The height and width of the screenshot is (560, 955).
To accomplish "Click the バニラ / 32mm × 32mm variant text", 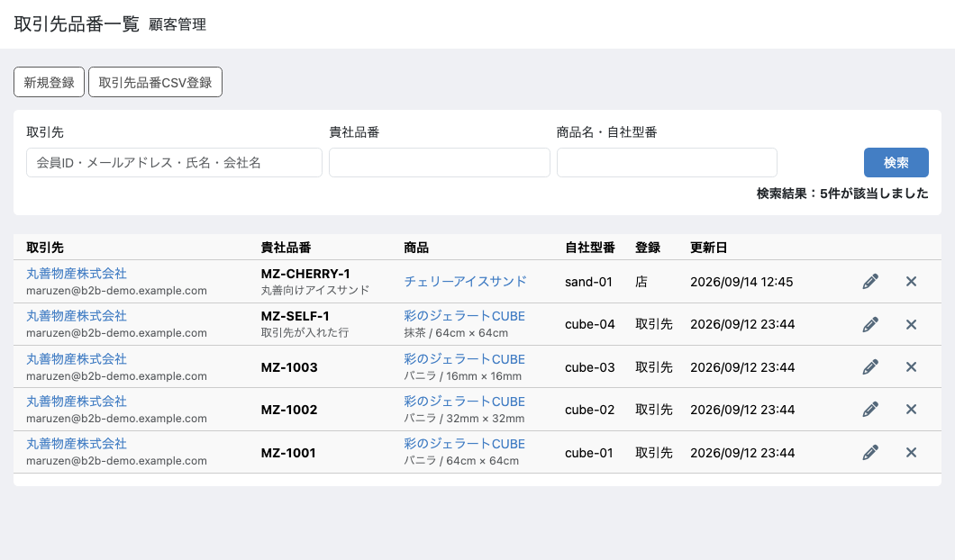I will [x=464, y=418].
